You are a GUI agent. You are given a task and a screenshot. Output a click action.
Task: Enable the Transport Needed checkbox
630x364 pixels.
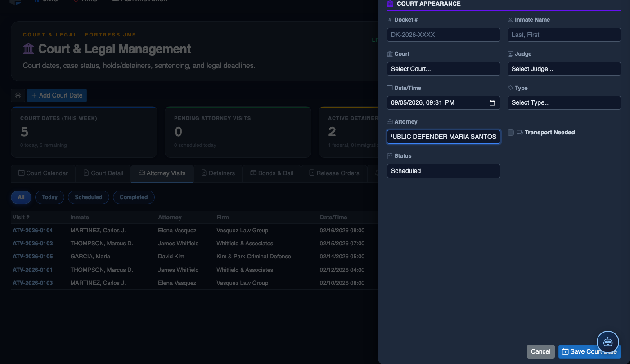coord(511,133)
